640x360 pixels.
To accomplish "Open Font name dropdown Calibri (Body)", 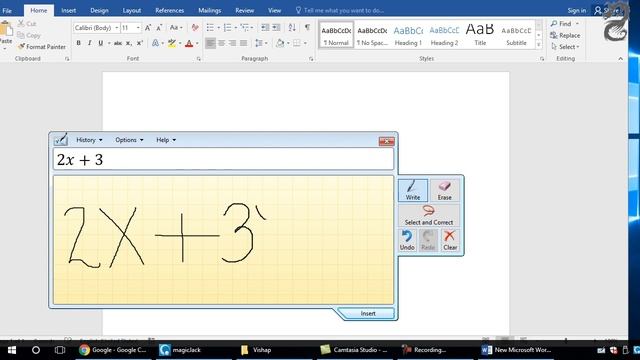I will pyautogui.click(x=116, y=28).
